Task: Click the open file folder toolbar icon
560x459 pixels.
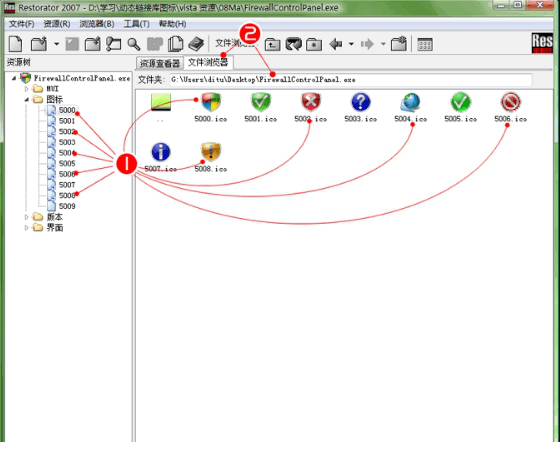Action: tap(39, 44)
